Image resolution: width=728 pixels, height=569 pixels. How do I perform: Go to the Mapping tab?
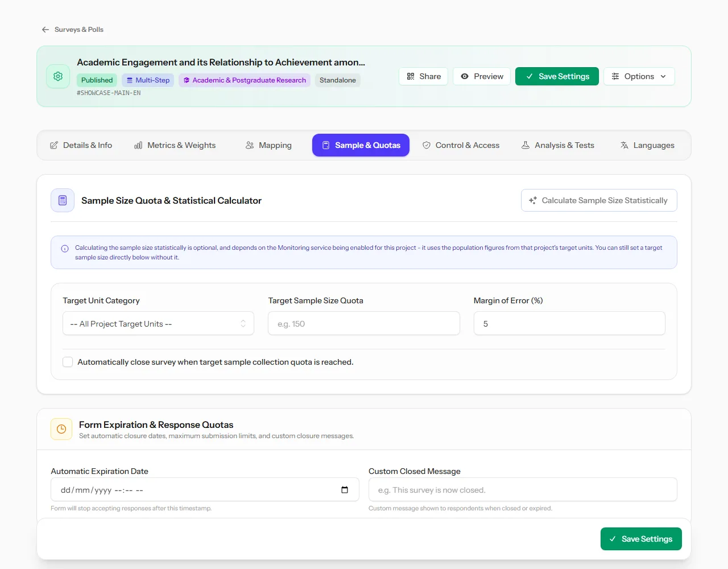coord(268,145)
